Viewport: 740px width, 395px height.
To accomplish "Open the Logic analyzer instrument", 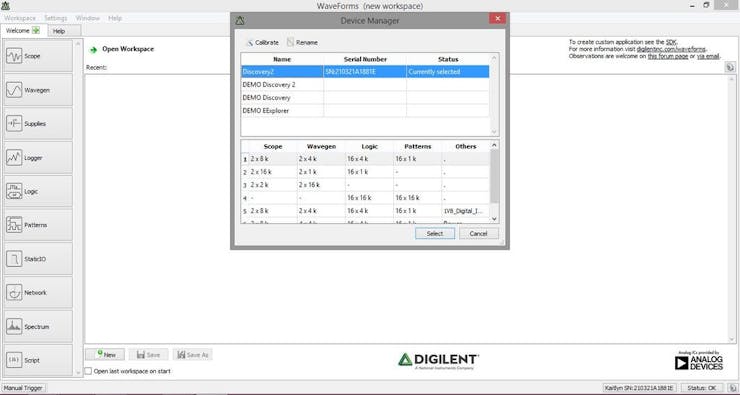I will pyautogui.click(x=38, y=192).
